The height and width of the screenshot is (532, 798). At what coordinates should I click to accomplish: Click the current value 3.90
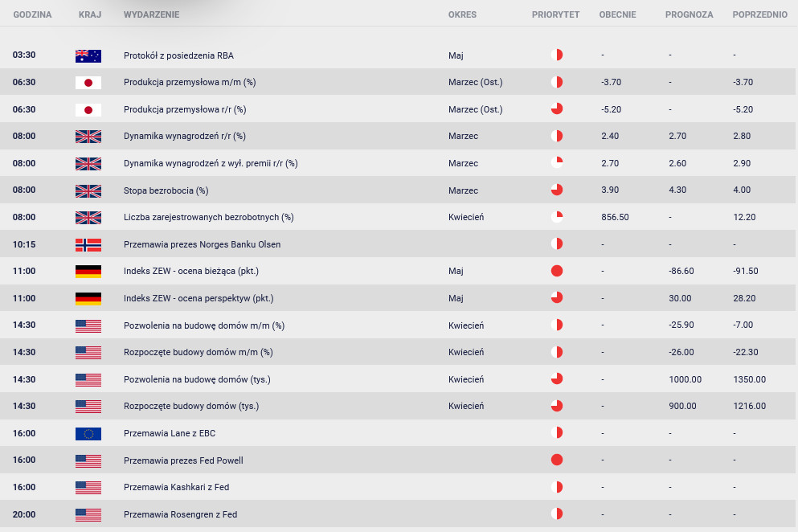[610, 190]
